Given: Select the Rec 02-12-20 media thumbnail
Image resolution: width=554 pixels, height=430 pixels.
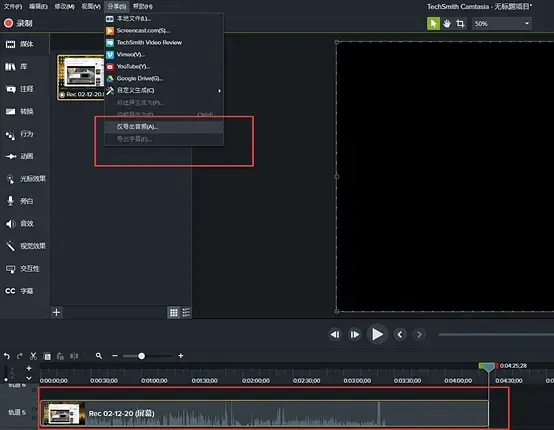Looking at the screenshot, I should [81, 77].
